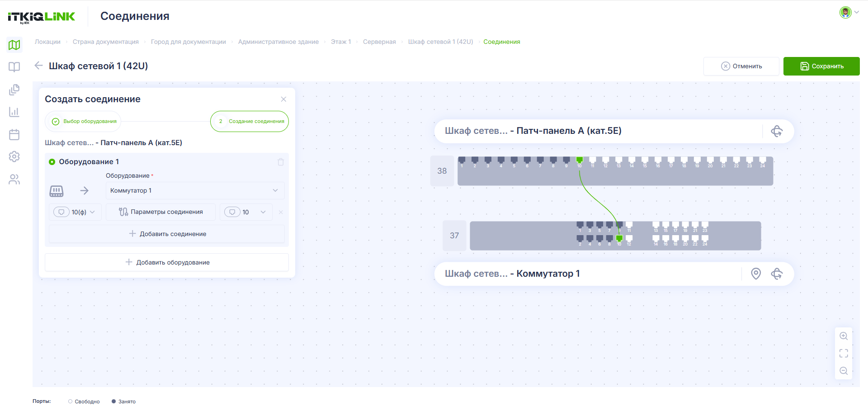Click the Свободно port legend entry

pyautogui.click(x=84, y=402)
